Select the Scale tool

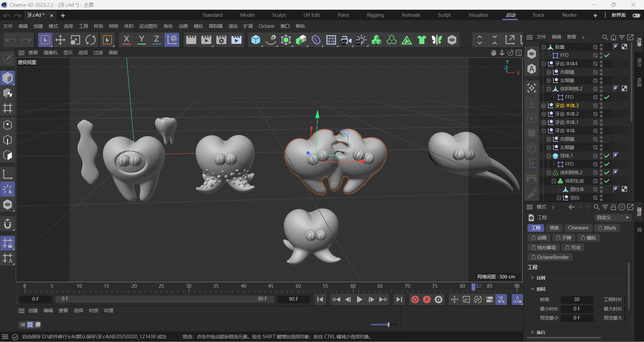click(x=75, y=40)
